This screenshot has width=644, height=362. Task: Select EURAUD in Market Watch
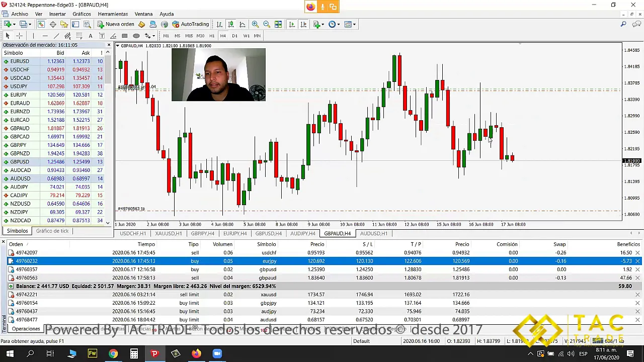tap(52, 103)
